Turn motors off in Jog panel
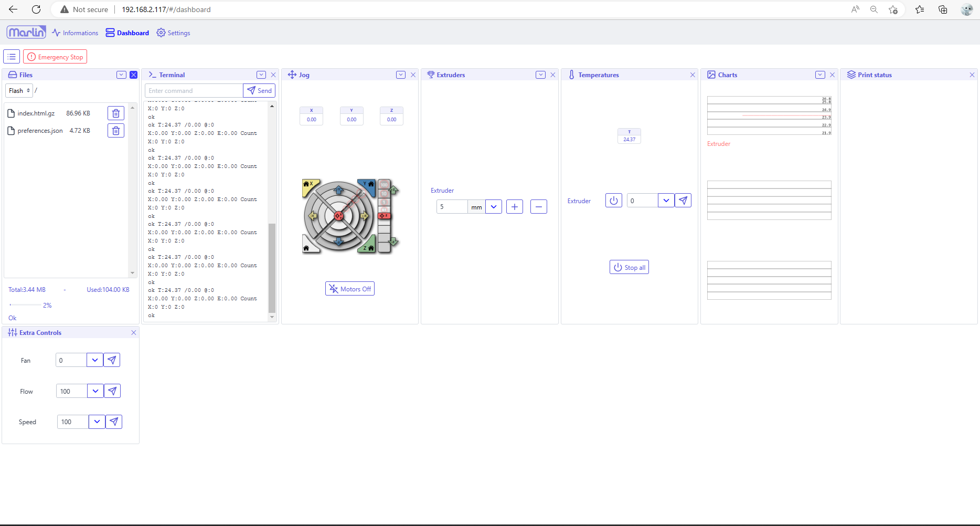 [349, 289]
